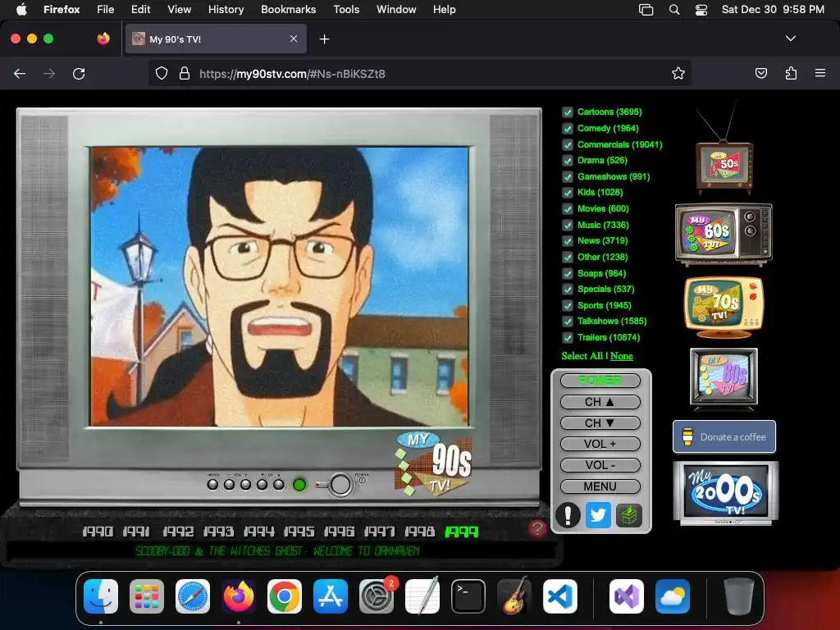Uncheck the Comedy category
This screenshot has height=630, width=840.
(x=568, y=129)
